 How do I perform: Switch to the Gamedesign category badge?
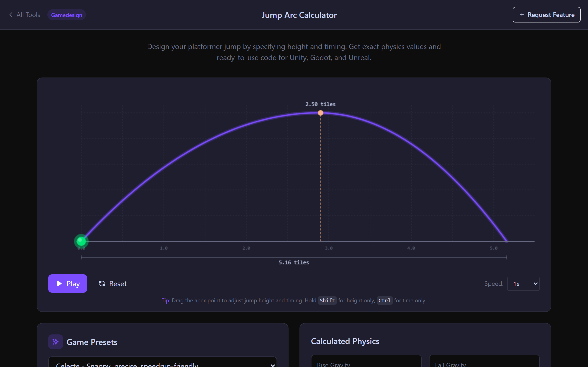[x=66, y=14]
